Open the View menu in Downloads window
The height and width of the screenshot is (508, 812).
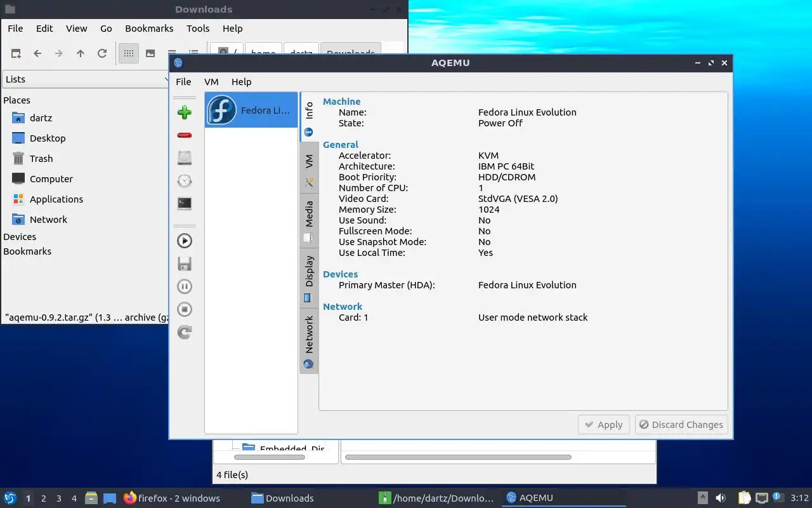pyautogui.click(x=76, y=28)
